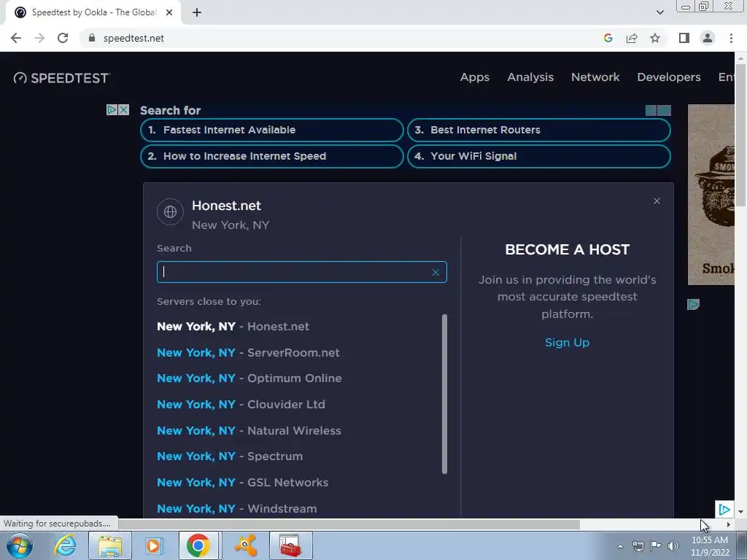747x560 pixels.
Task: Select New York, NY - Windstream server
Action: (x=237, y=509)
